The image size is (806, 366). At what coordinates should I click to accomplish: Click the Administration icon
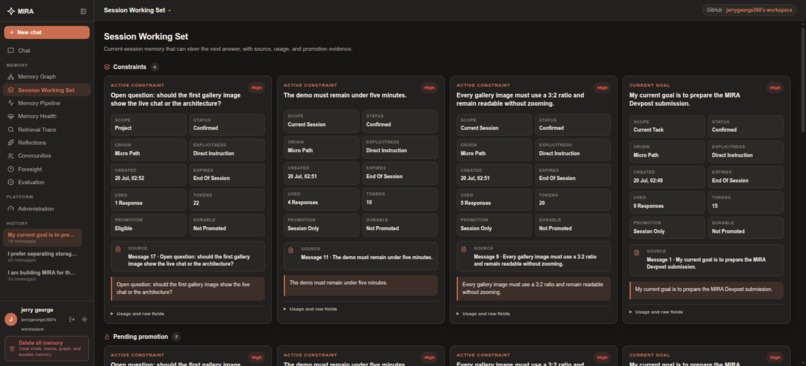[11, 209]
